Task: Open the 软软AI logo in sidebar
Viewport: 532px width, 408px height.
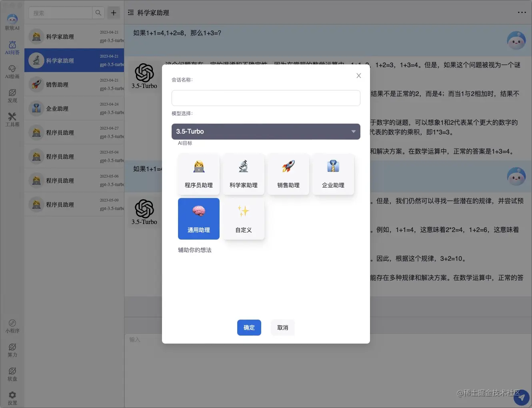Action: point(12,22)
